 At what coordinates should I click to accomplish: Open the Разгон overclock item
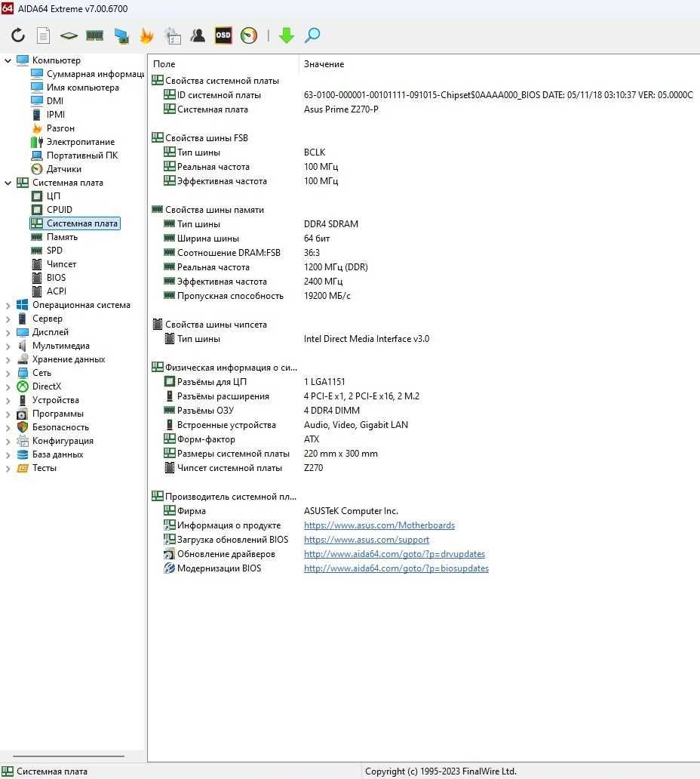[53, 128]
